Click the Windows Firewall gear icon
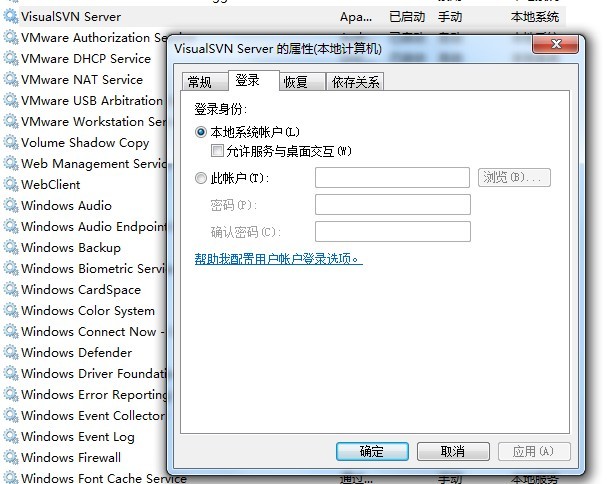This screenshot has height=484, width=614. pyautogui.click(x=11, y=457)
